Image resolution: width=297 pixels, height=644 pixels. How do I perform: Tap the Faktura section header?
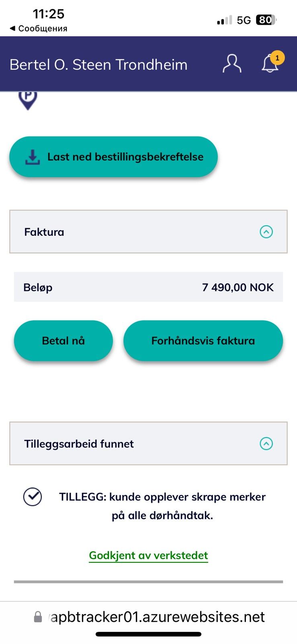(148, 232)
